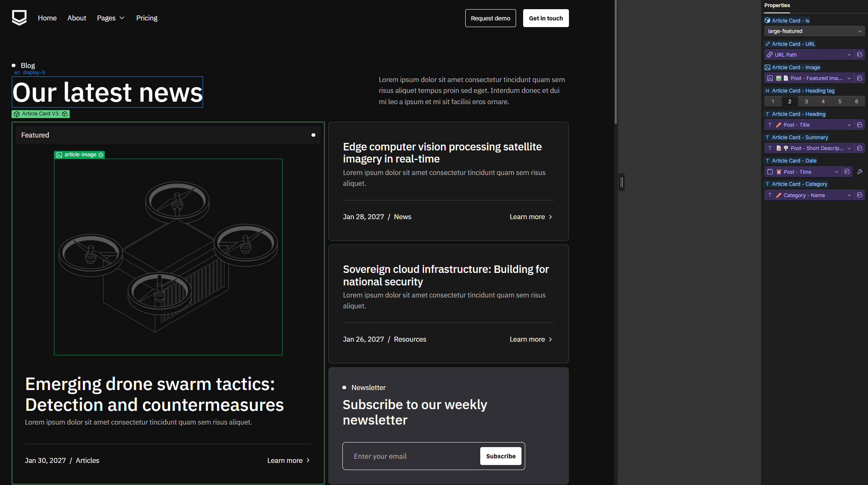The height and width of the screenshot is (485, 868).
Task: Open the Home nav link
Action: (47, 18)
